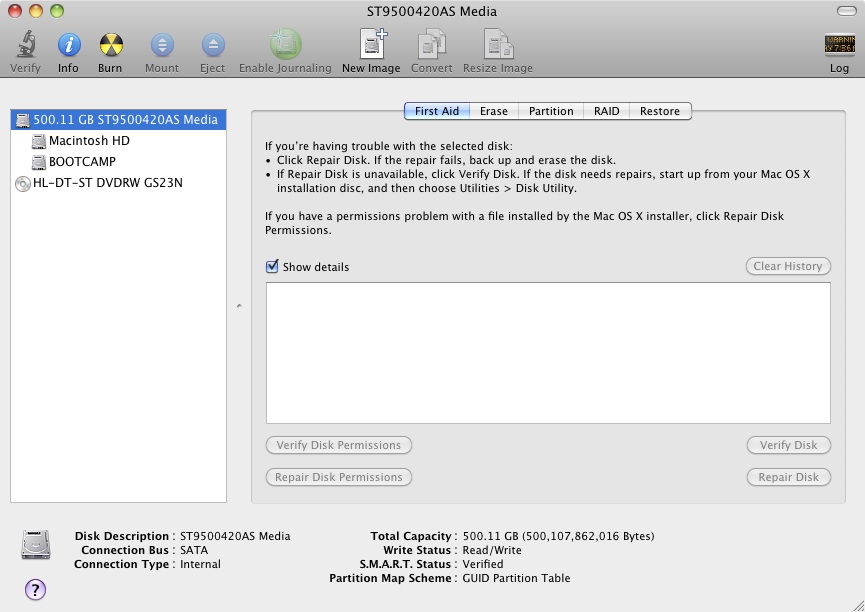The height and width of the screenshot is (612, 865).
Task: Click the window resize grip at corner
Action: point(858,605)
